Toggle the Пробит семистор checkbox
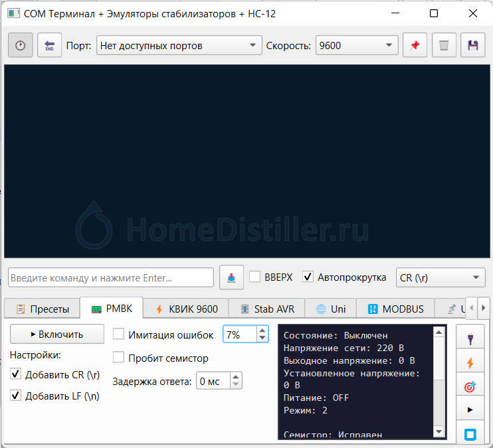This screenshot has height=448, width=493. (119, 358)
